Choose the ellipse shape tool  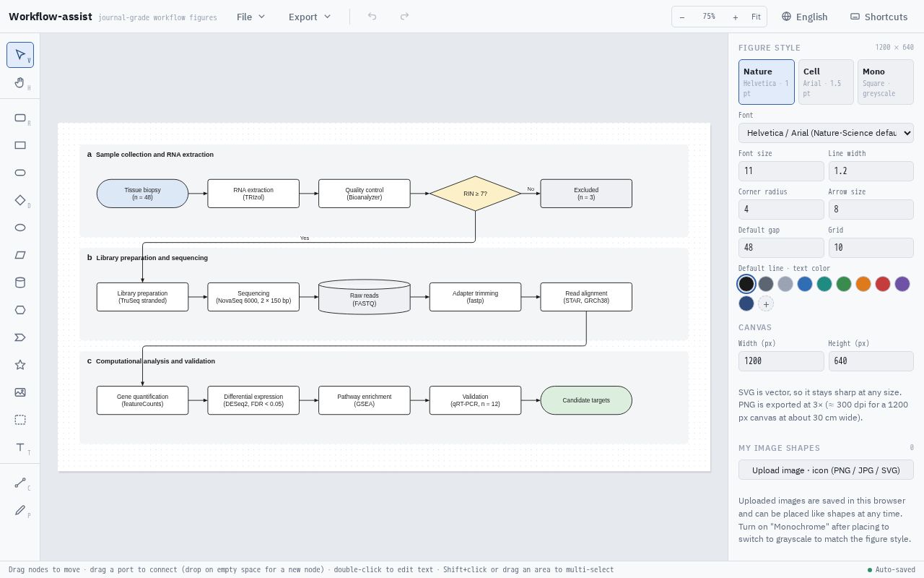click(20, 228)
